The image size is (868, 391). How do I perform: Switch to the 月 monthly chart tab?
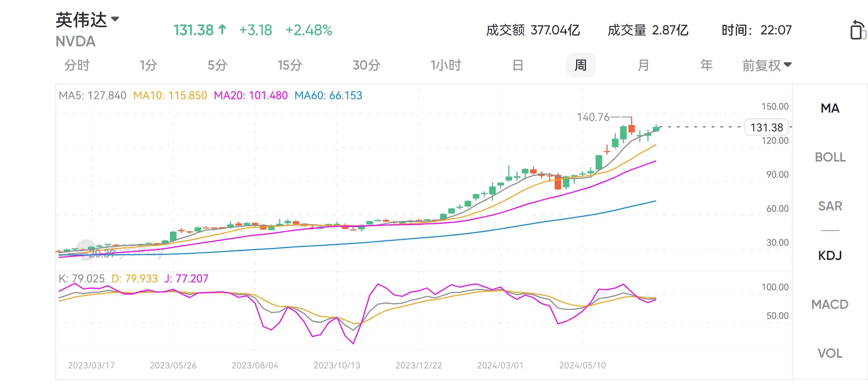point(643,65)
